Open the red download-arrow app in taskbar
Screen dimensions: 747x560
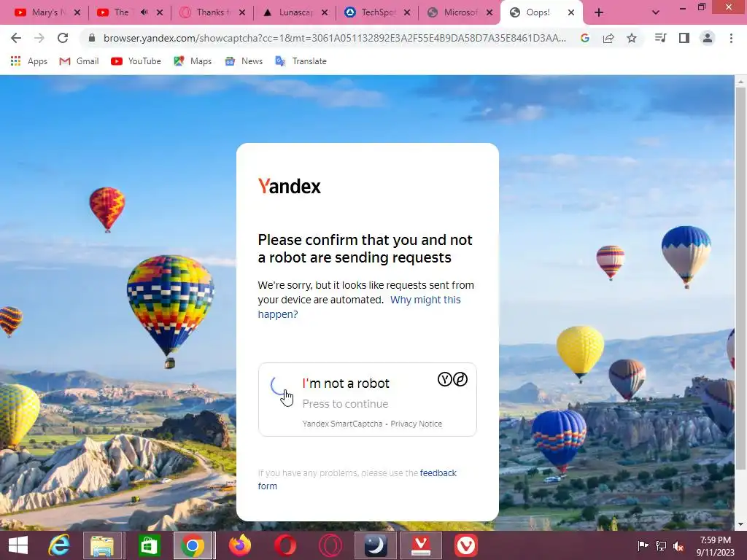pos(421,545)
